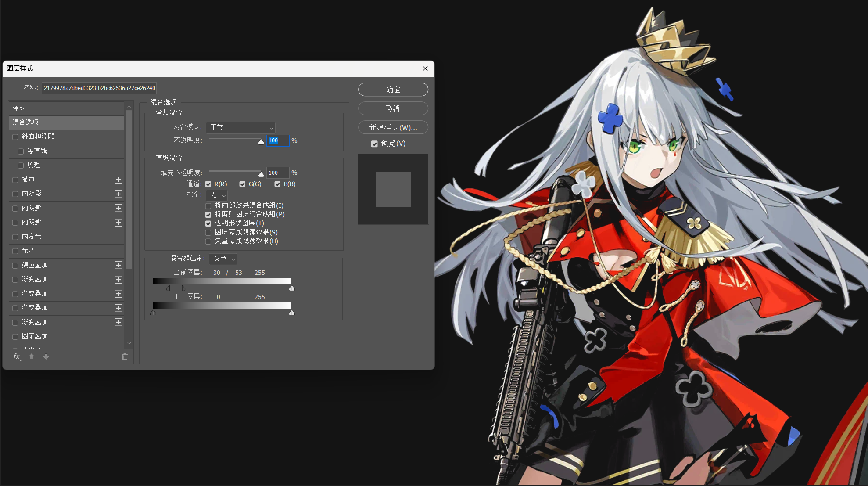Image resolution: width=868 pixels, height=486 pixels.
Task: Uncheck the R(R) channel checkbox
Action: point(208,184)
